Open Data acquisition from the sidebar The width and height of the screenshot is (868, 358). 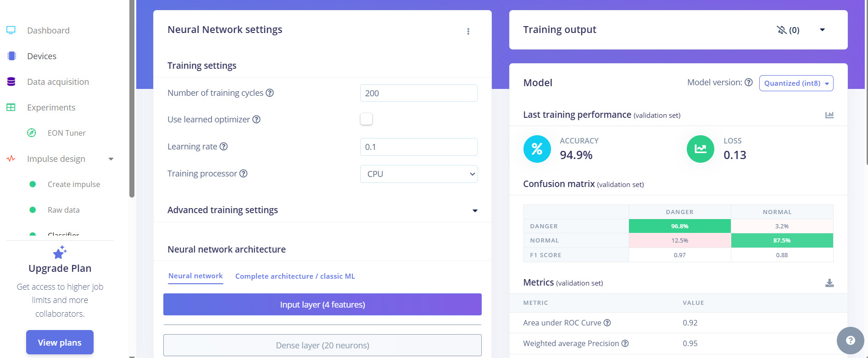pos(58,82)
